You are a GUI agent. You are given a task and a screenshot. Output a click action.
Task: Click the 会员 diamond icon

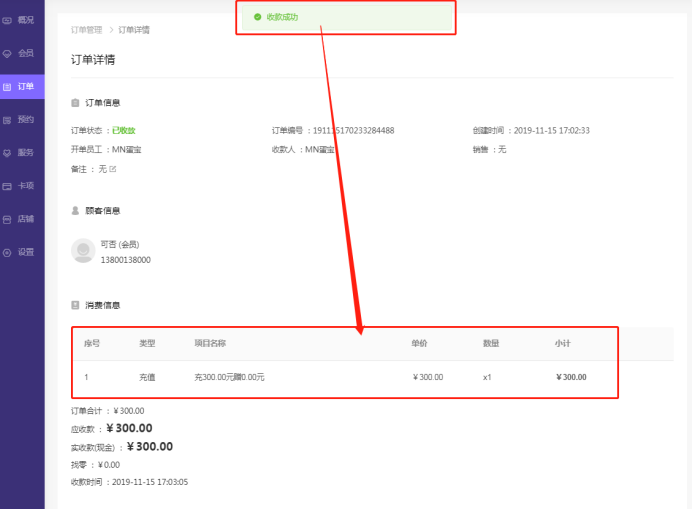coord(7,54)
